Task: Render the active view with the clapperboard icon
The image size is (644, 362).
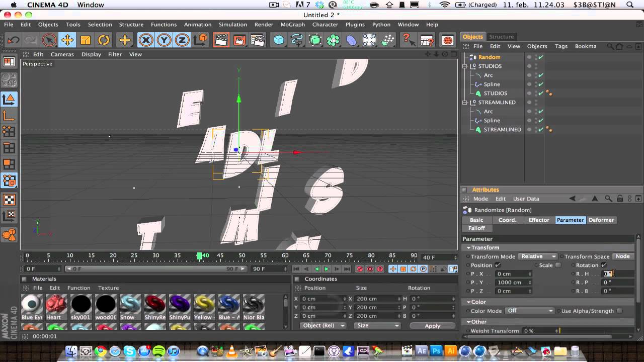Action: click(221, 40)
